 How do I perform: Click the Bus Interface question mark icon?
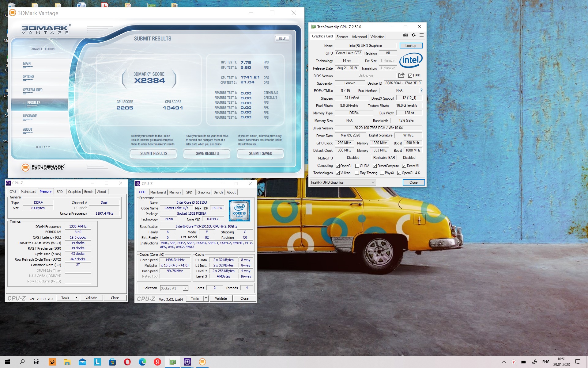tap(421, 90)
